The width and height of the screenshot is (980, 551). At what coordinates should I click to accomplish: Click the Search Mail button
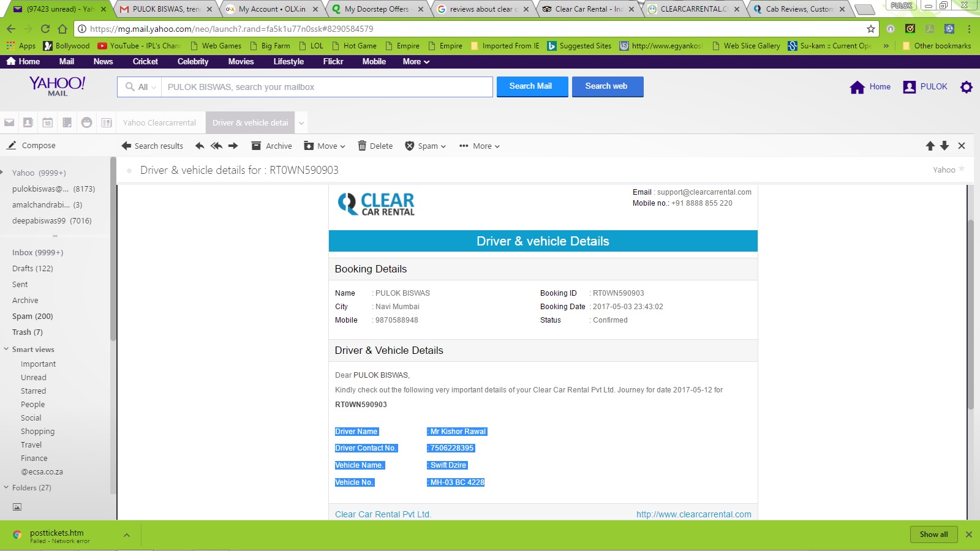[530, 86]
